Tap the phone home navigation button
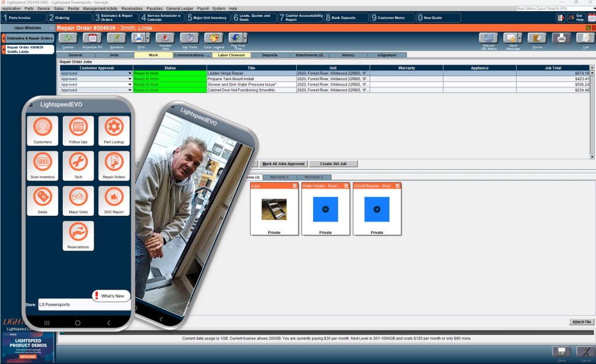This screenshot has height=364, width=596. 77,323
